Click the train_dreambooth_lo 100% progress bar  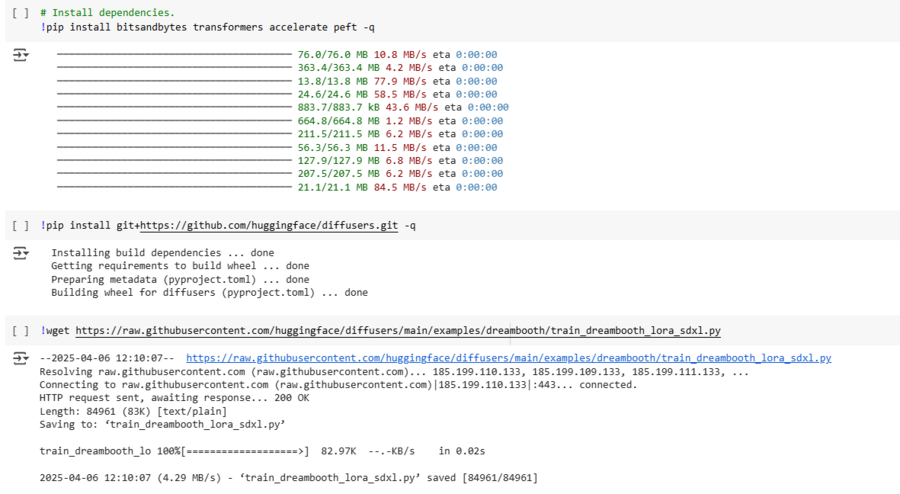click(245, 451)
